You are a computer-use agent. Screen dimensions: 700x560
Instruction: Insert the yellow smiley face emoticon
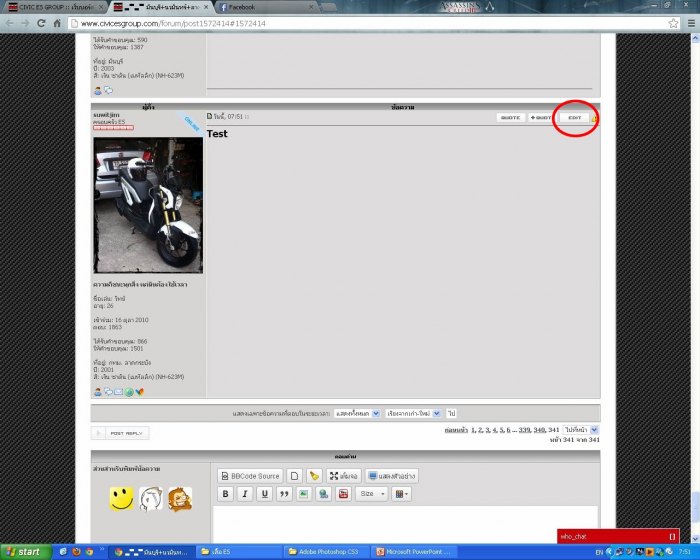(x=121, y=499)
